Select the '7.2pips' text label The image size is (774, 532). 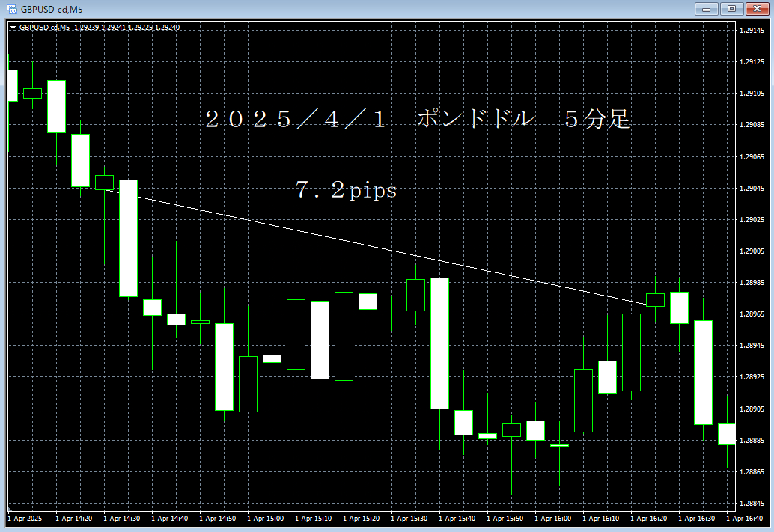346,190
